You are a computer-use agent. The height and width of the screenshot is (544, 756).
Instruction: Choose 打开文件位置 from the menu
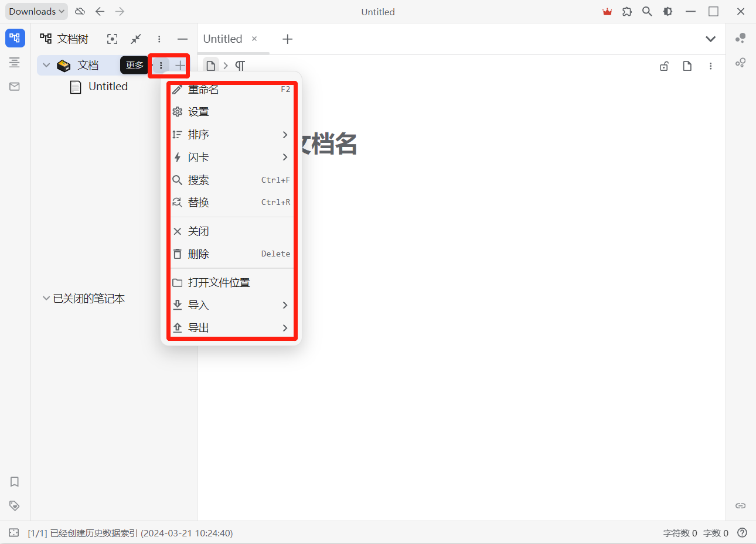(x=233, y=282)
